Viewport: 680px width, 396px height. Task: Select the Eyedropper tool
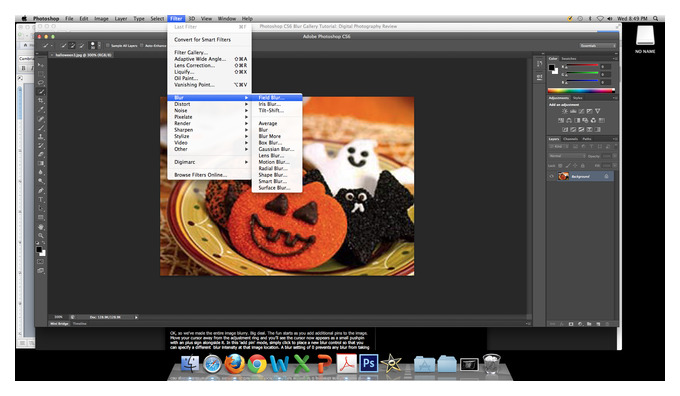pos(41,110)
